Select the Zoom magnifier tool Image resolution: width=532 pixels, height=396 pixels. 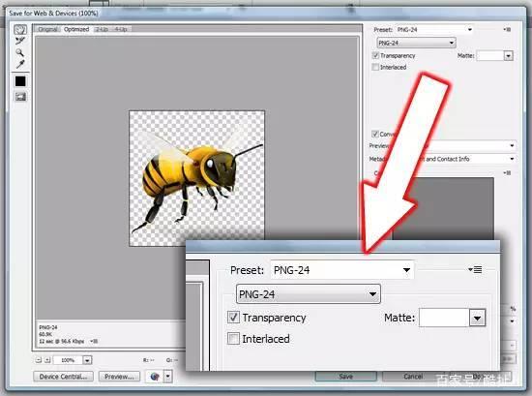point(19,52)
